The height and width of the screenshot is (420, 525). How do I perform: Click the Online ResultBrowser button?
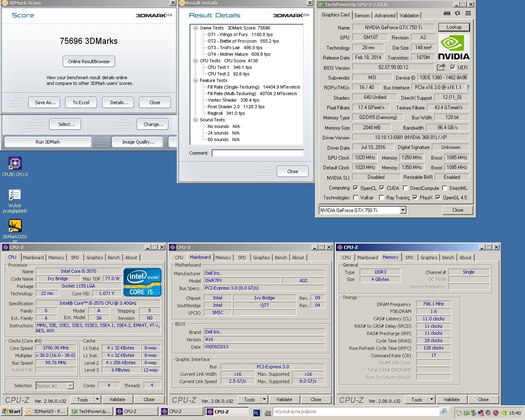click(89, 62)
